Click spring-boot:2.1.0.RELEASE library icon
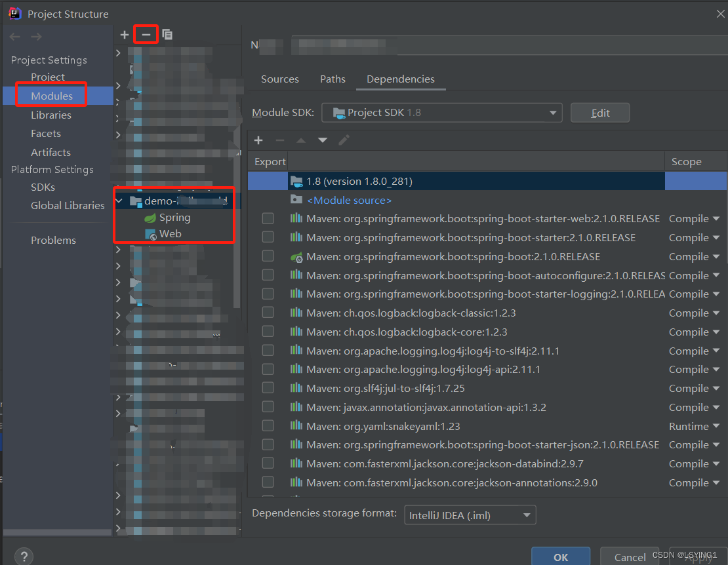 pyautogui.click(x=296, y=256)
